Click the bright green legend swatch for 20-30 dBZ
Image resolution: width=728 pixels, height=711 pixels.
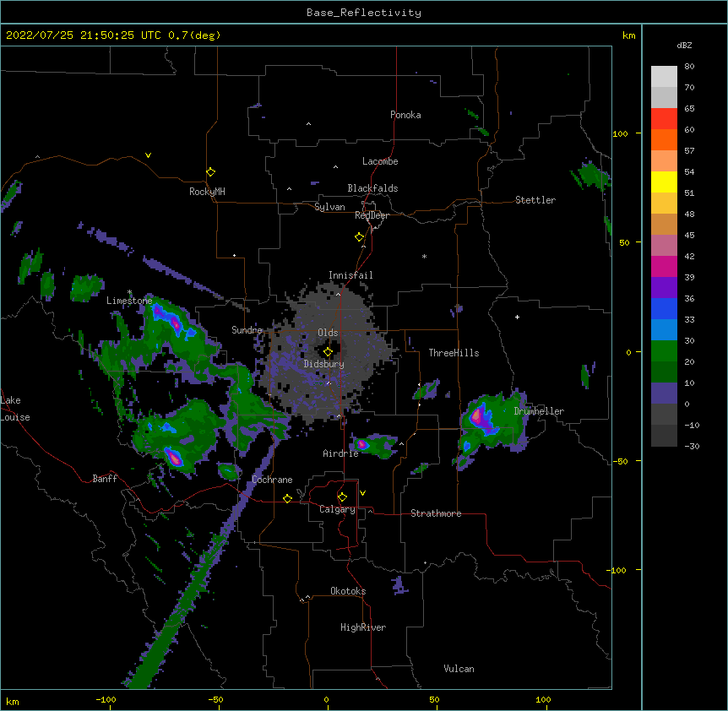664,351
